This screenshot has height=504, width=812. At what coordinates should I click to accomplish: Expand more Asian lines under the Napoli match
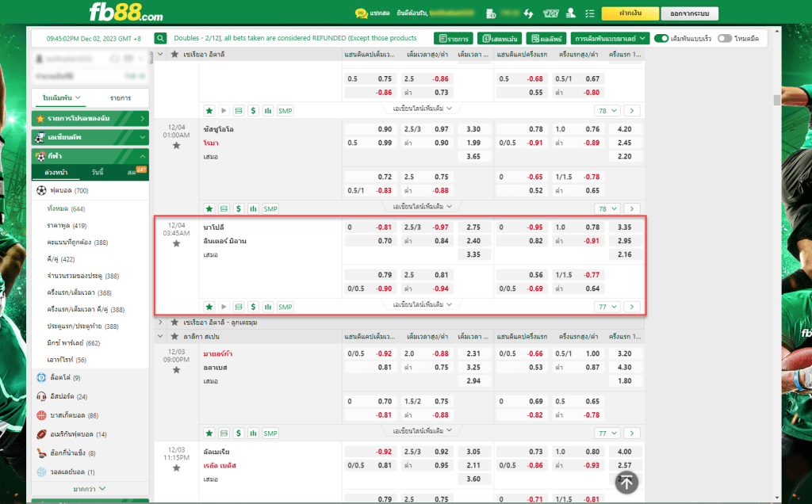pos(423,304)
